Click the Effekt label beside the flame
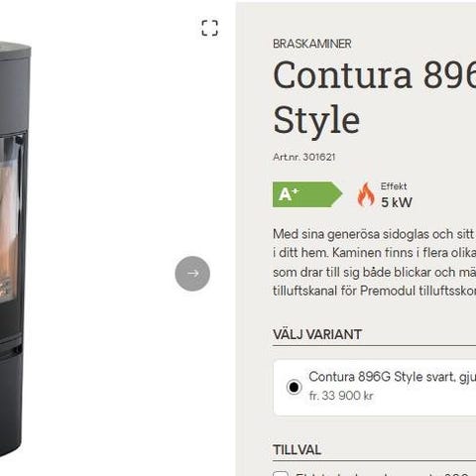 tap(394, 186)
